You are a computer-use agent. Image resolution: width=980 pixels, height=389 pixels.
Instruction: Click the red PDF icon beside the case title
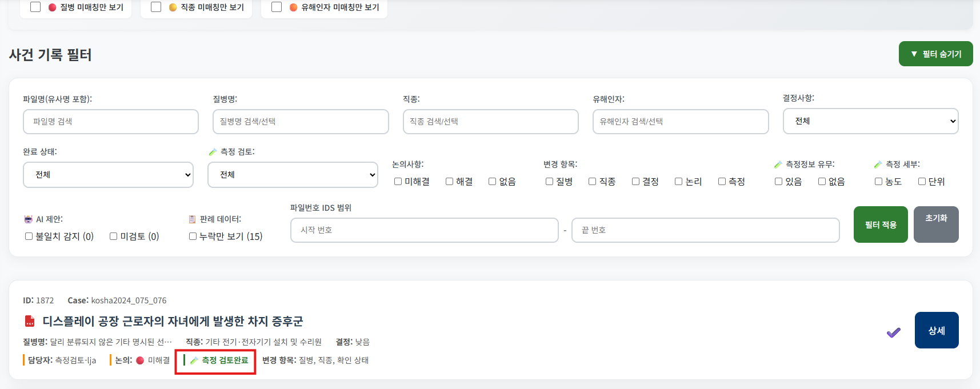point(30,322)
